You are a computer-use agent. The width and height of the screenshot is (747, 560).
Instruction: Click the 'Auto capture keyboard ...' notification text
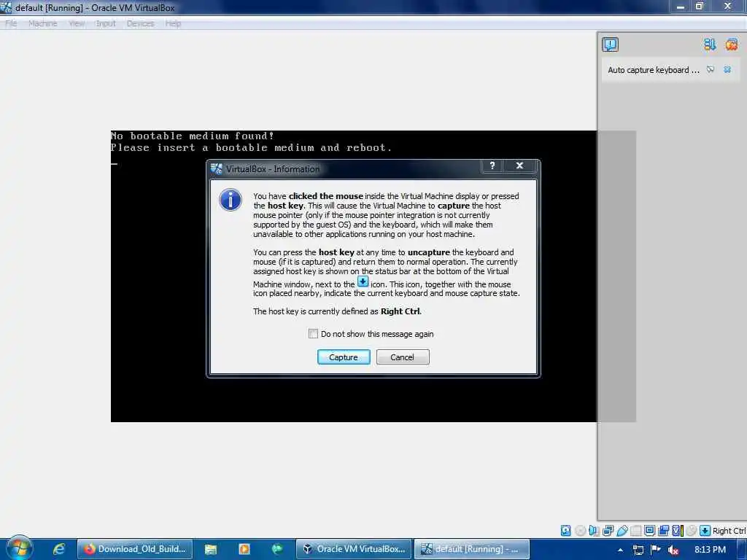654,70
